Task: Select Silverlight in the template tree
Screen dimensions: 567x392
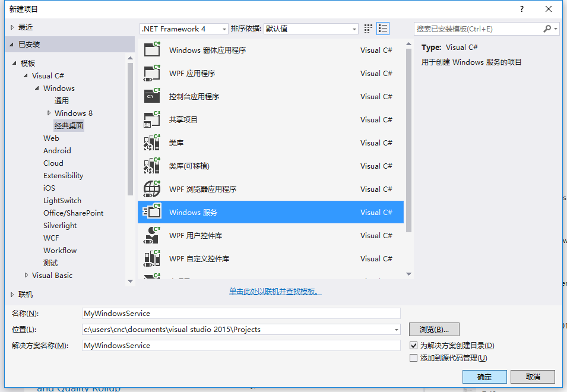Action: click(x=60, y=226)
